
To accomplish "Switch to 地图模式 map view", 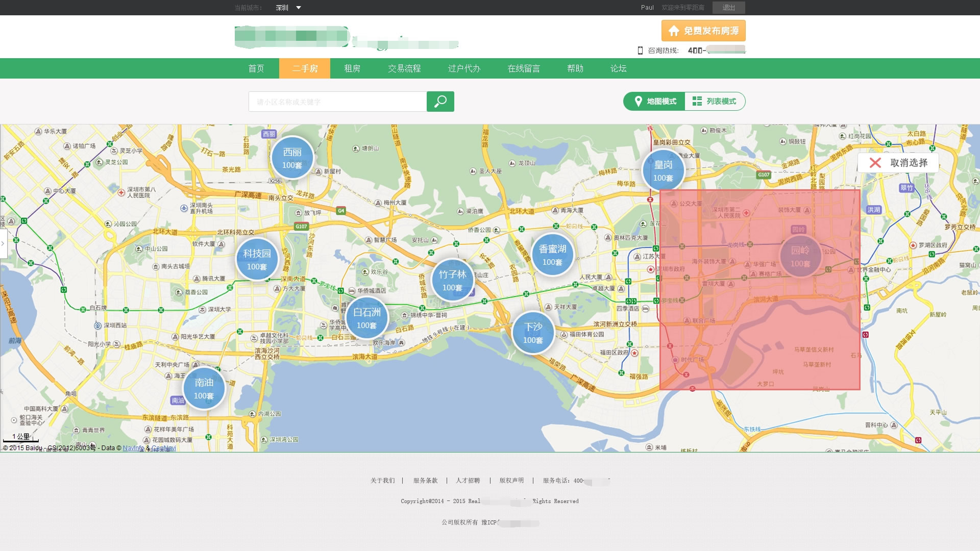I will pyautogui.click(x=654, y=101).
